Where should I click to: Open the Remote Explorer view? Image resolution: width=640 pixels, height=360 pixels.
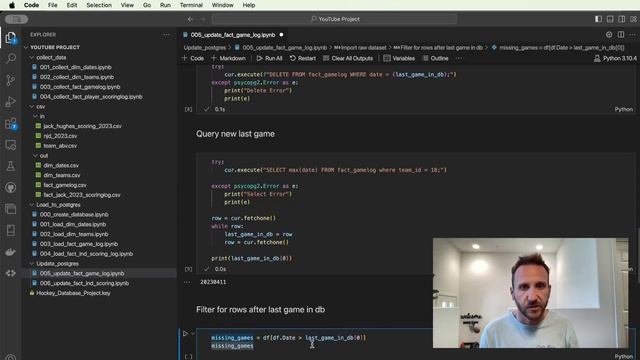(x=11, y=145)
